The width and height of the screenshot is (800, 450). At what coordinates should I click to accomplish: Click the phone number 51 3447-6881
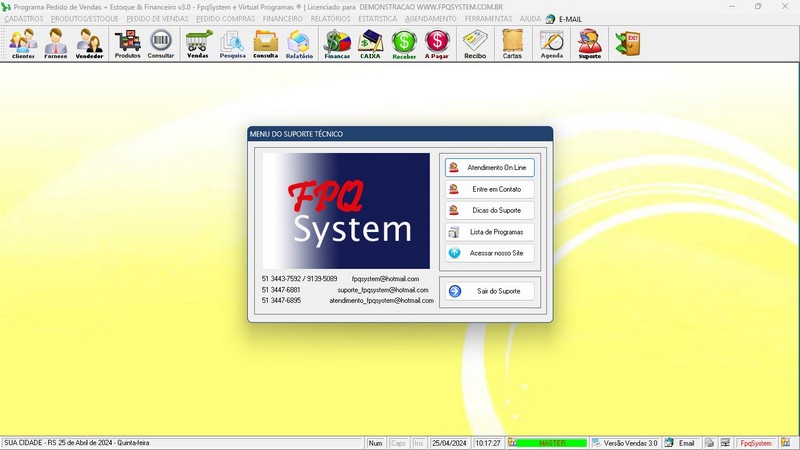tap(281, 290)
